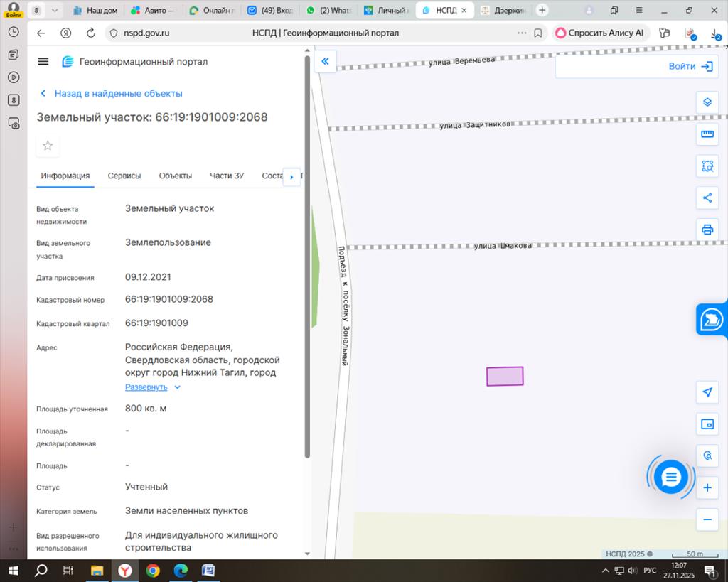Select the ruler measurement tool

pos(707,134)
